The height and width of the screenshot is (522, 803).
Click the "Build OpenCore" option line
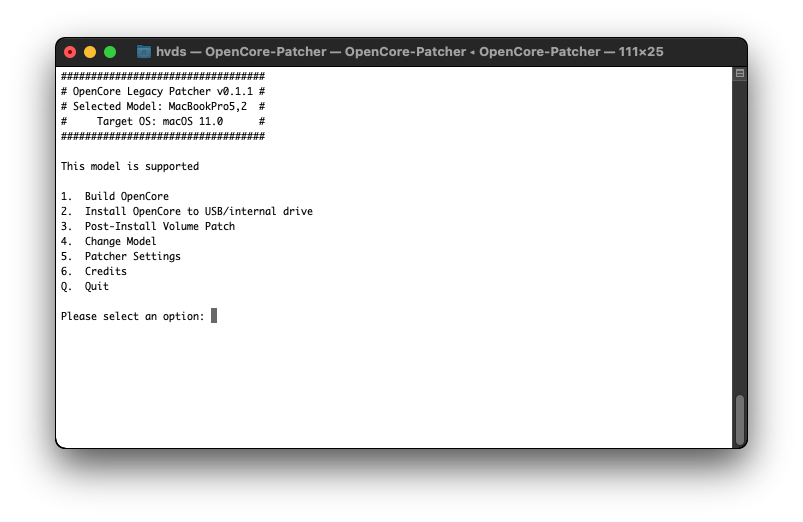pos(126,196)
